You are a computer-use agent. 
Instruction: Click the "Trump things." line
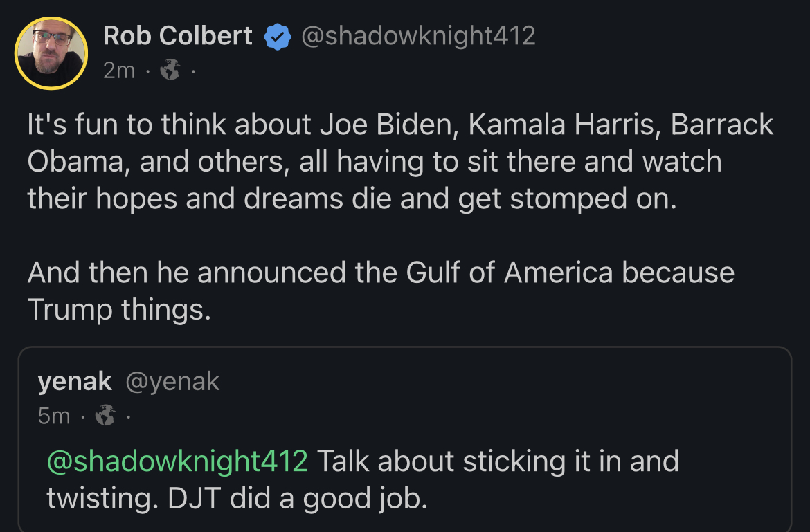click(x=119, y=310)
